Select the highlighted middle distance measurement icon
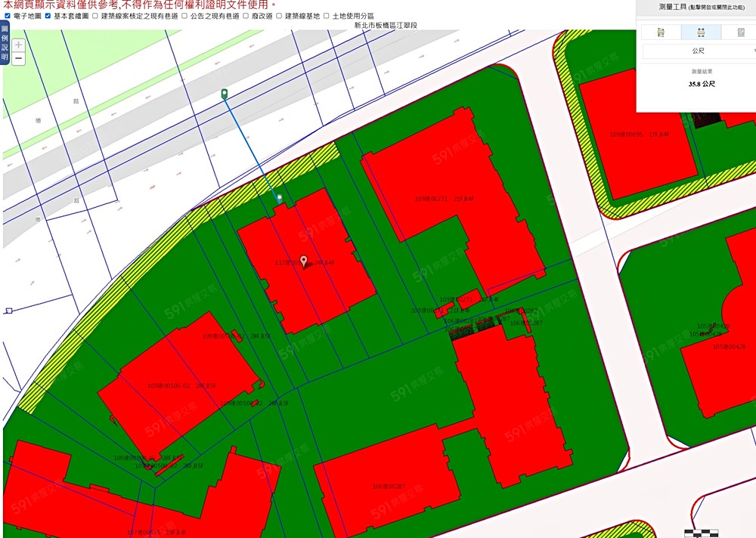Image resolution: width=756 pixels, height=538 pixels. 701,32
